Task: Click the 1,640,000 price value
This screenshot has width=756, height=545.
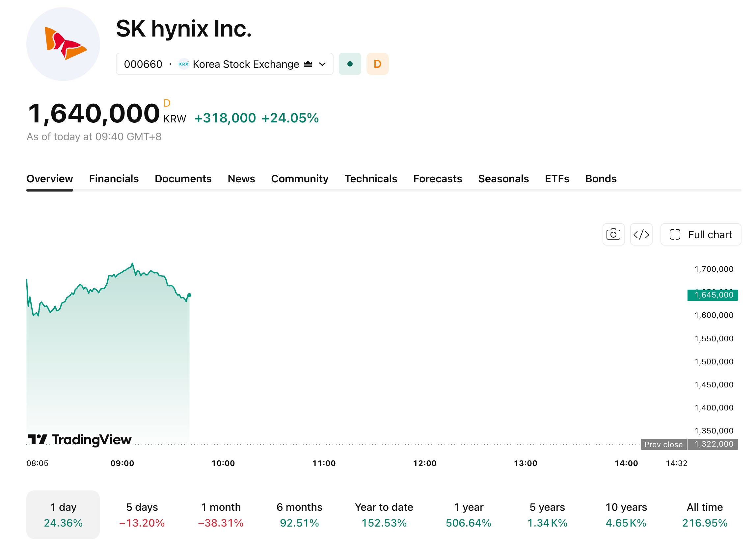Action: tap(93, 114)
